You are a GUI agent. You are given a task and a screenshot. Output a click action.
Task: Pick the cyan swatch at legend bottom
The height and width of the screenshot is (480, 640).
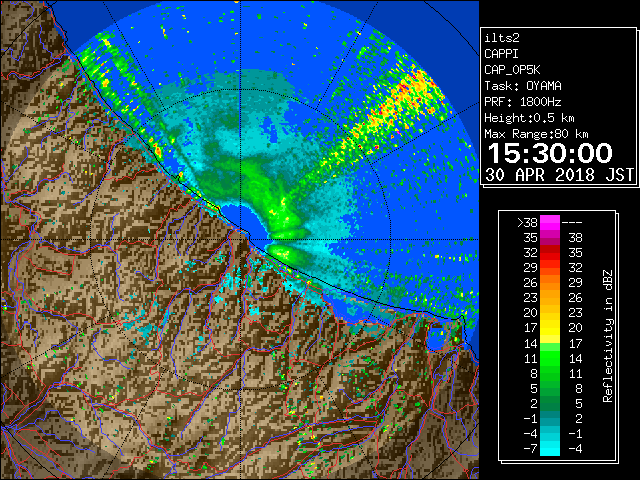click(x=550, y=448)
